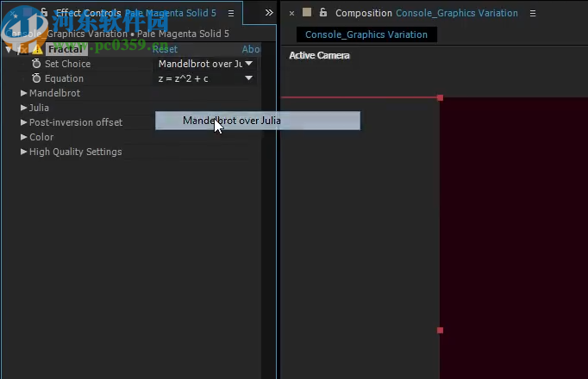Click the Composition panel color label square
The width and height of the screenshot is (588, 379).
pos(307,12)
